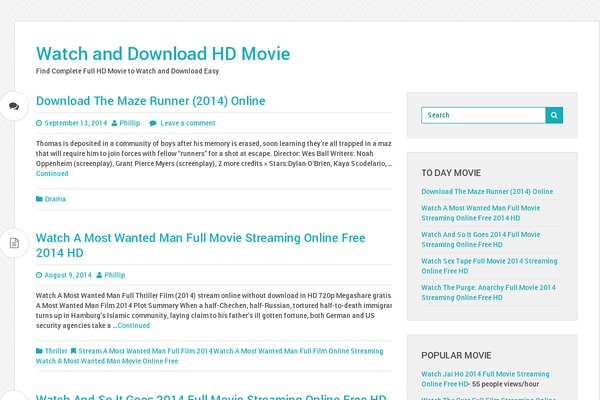600x400 pixels.
Task: Open Watch And So It Goes 2014 post title
Action: [x=211, y=397]
